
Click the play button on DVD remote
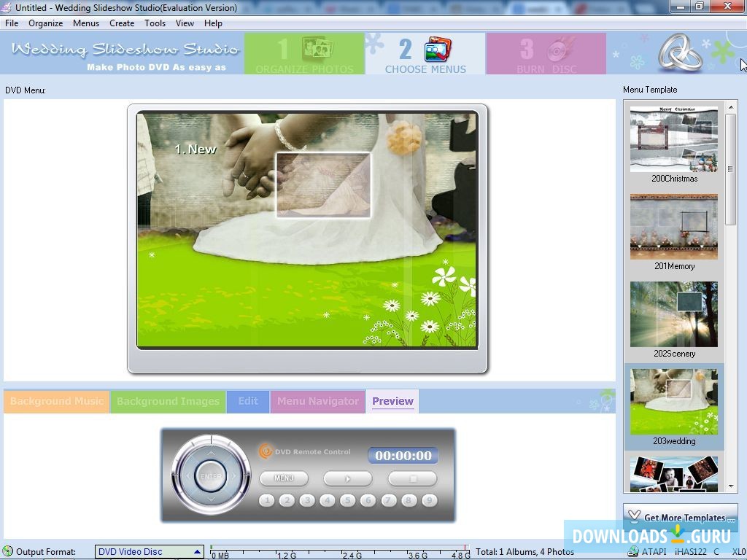click(348, 478)
